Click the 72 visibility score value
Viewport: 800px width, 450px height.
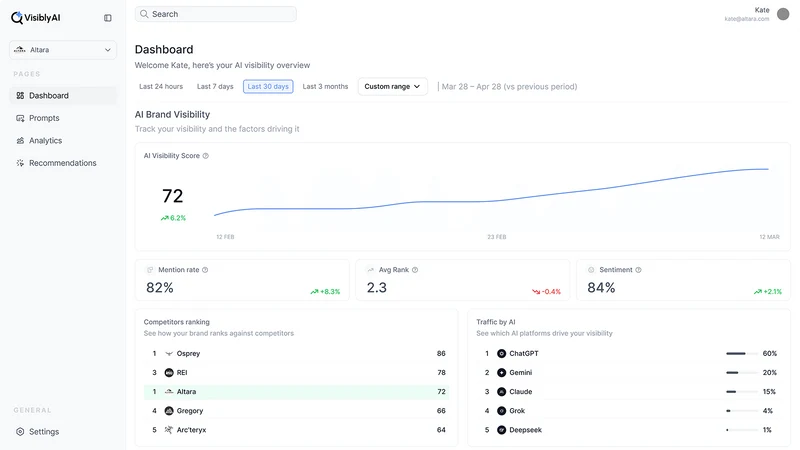(172, 196)
